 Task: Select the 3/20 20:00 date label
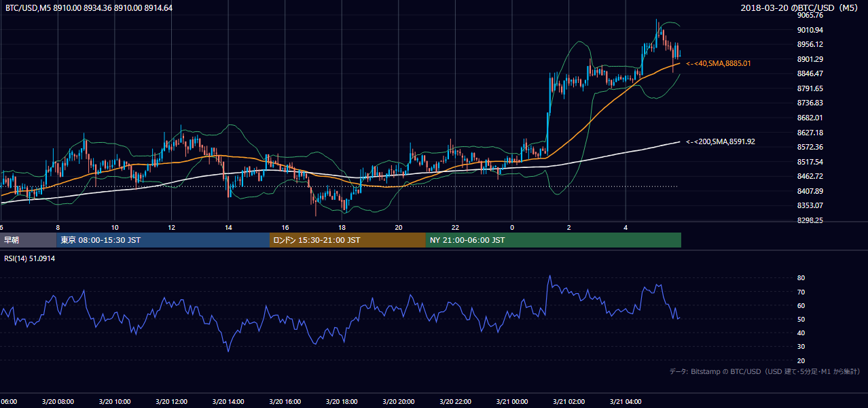(399, 402)
